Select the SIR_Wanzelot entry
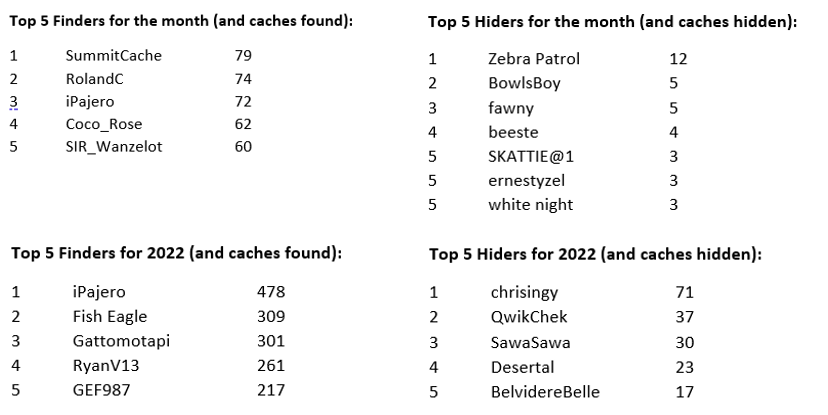Viewport: 828px width, 415px height. pos(114,147)
